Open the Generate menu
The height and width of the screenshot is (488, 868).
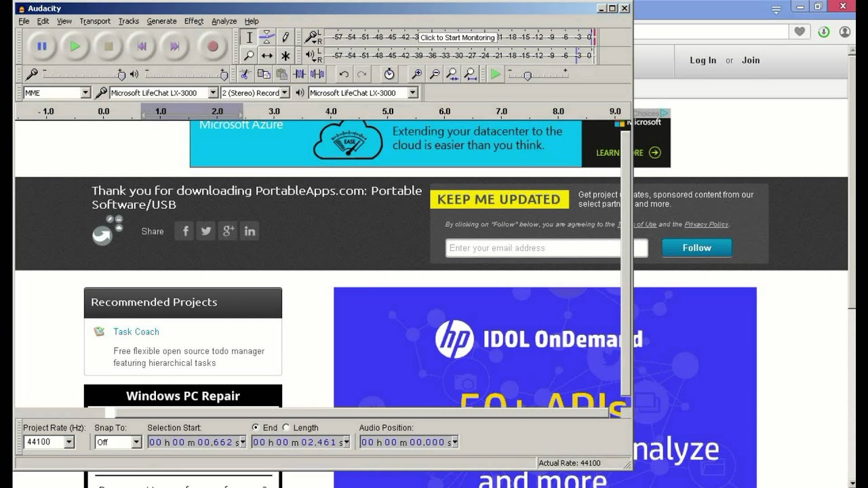(161, 21)
